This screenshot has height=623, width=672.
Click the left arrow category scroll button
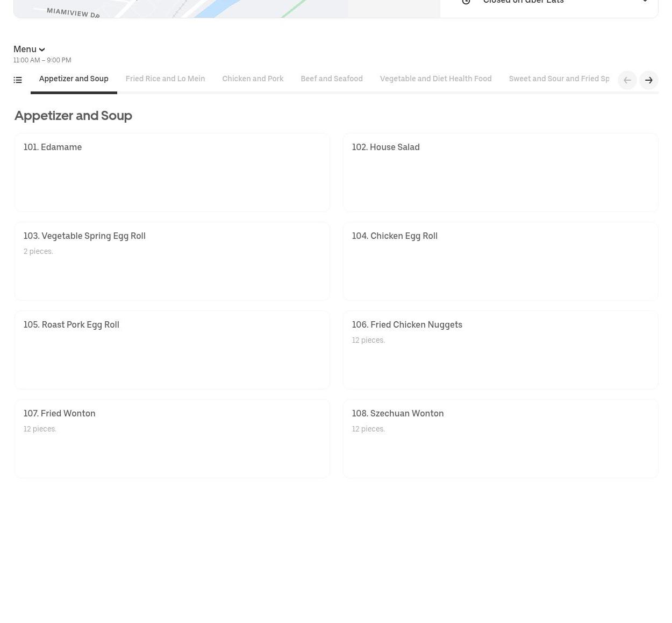(x=627, y=80)
